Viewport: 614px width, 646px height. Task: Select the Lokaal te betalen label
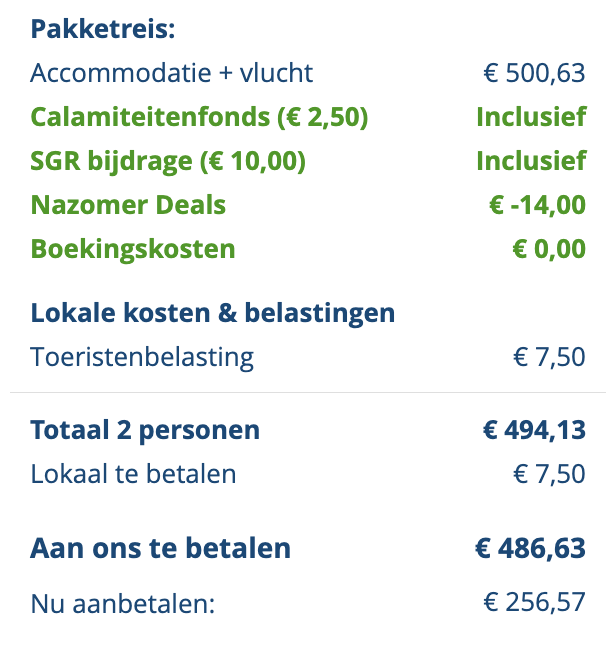(133, 474)
